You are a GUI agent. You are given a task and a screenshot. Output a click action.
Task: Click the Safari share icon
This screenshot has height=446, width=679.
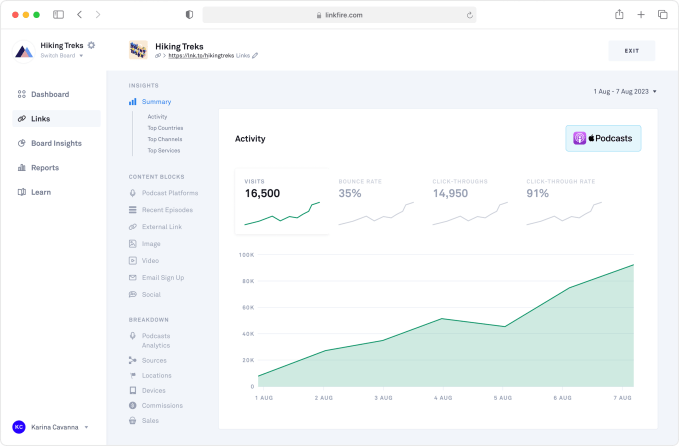(x=619, y=15)
